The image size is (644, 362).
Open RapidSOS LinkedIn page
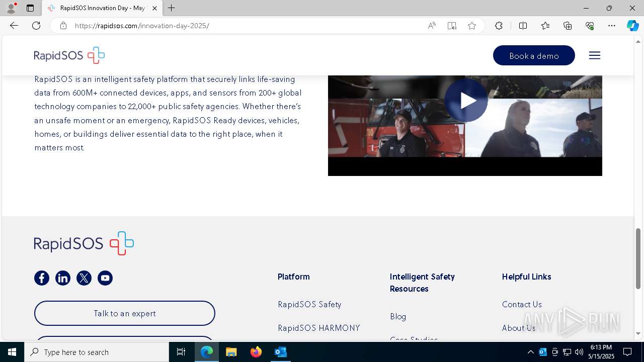coord(63,278)
